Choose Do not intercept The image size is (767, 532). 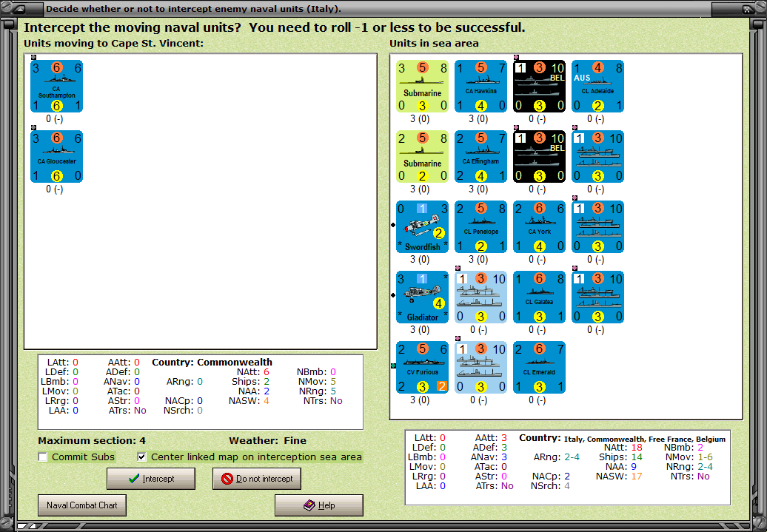[257, 479]
